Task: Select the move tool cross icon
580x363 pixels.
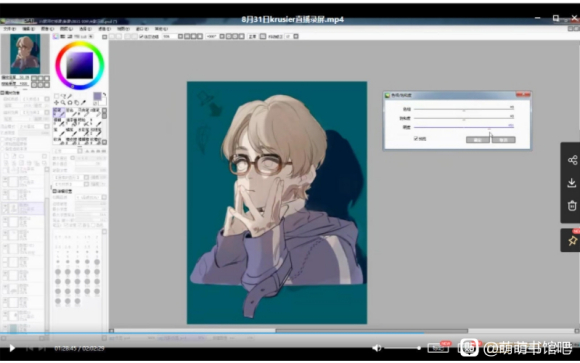Action: click(57, 102)
